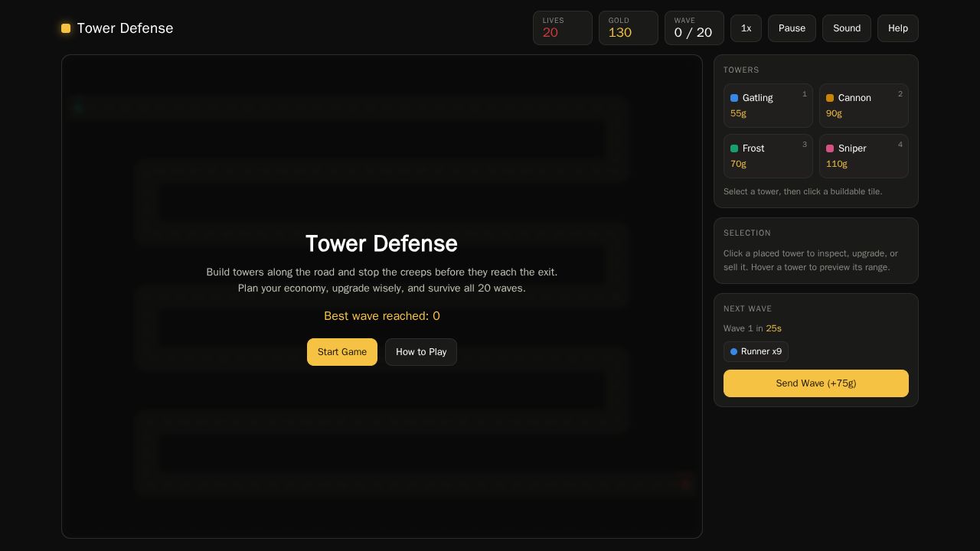
Task: Click the Tower Defense header title
Action: (x=125, y=28)
